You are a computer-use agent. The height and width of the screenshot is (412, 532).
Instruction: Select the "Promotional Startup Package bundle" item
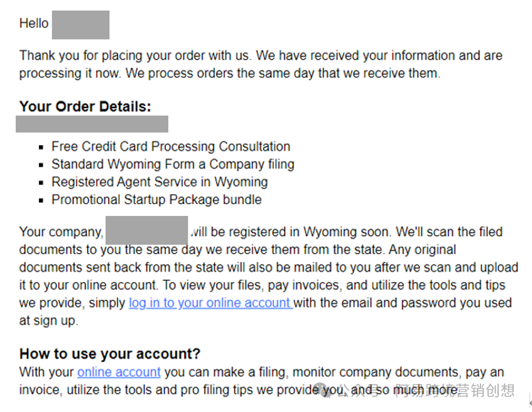point(156,200)
